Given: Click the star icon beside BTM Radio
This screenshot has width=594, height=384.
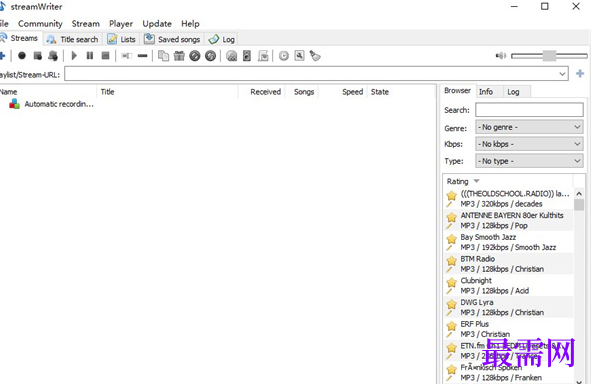Looking at the screenshot, I should coord(452,261).
